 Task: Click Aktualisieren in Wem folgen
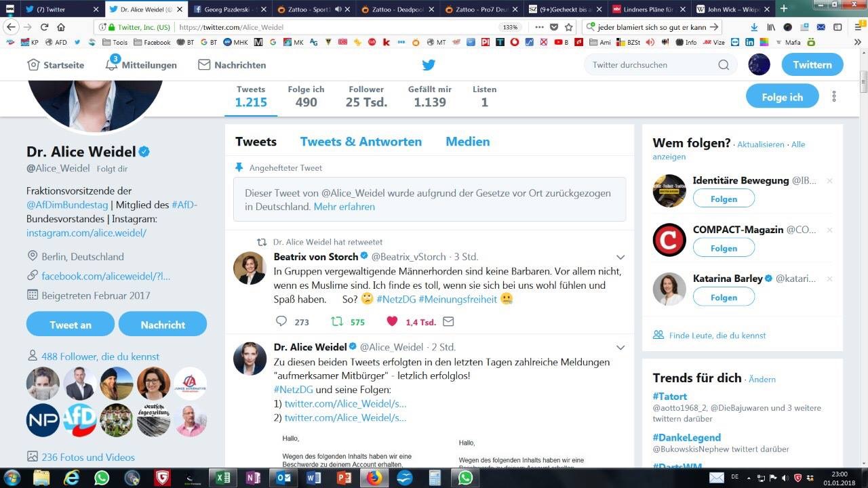(x=761, y=144)
